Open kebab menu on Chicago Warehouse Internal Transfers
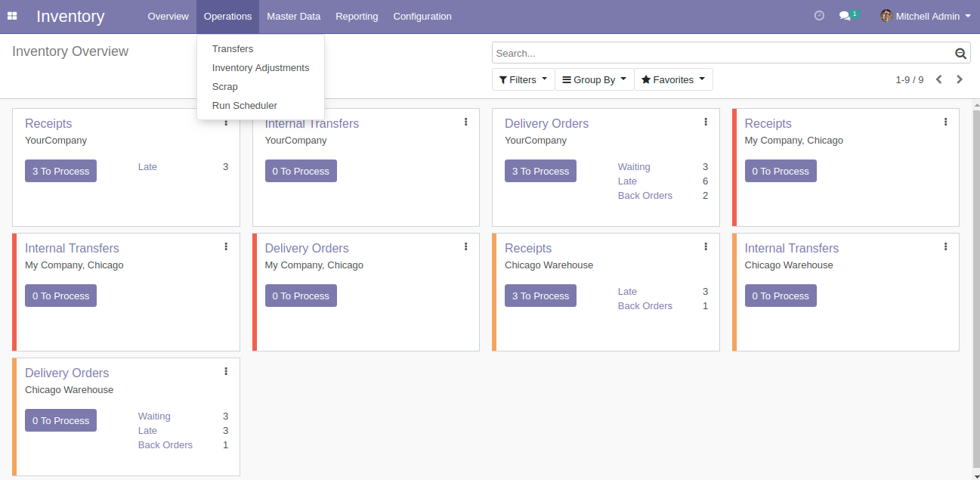Viewport: 980px width, 480px height. pyautogui.click(x=945, y=246)
